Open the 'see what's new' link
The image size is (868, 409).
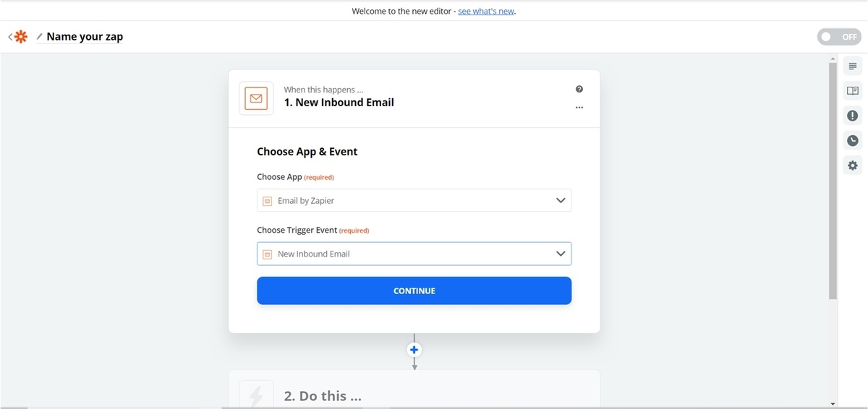click(485, 11)
